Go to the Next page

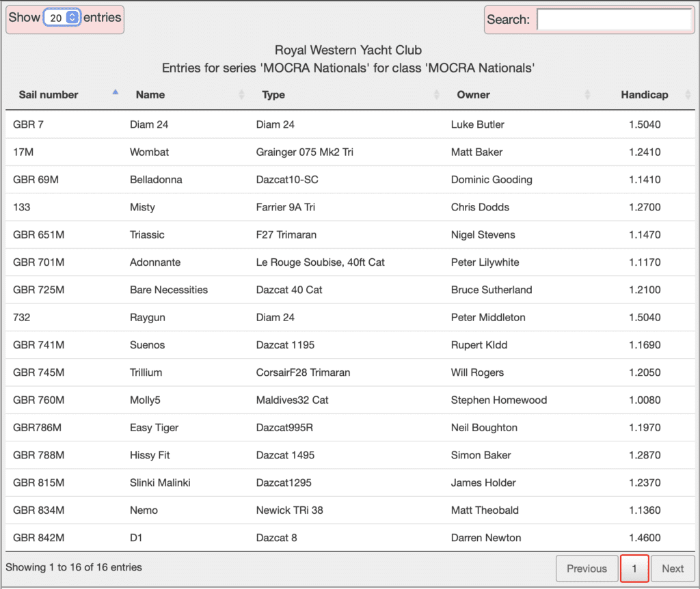[673, 569]
